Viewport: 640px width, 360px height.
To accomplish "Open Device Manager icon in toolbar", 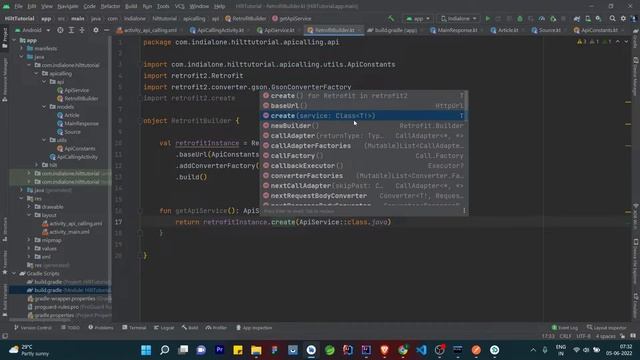I will 588,19.
